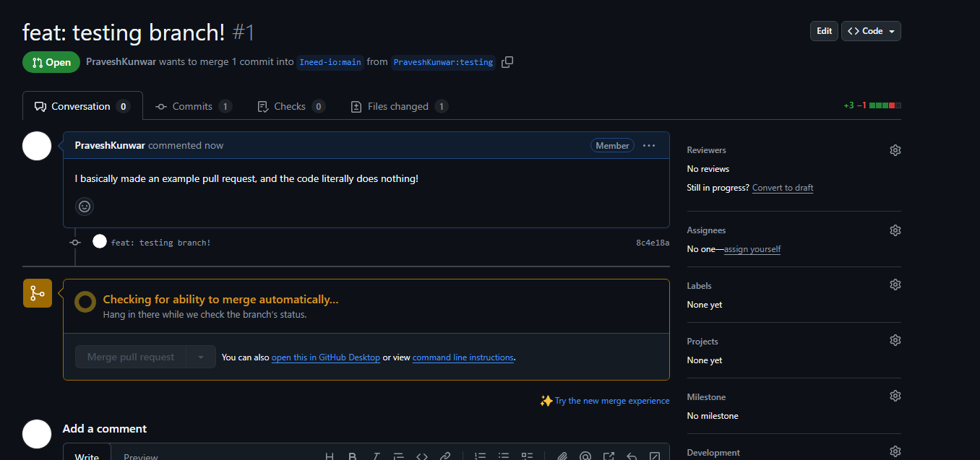Click the green Open status badge
Viewport: 980px width, 460px height.
pos(51,62)
